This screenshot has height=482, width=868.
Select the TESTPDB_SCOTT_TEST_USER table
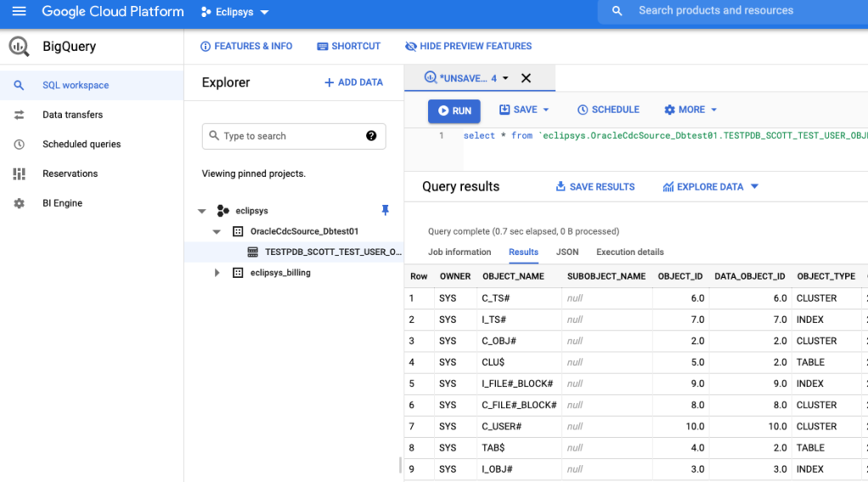click(332, 252)
